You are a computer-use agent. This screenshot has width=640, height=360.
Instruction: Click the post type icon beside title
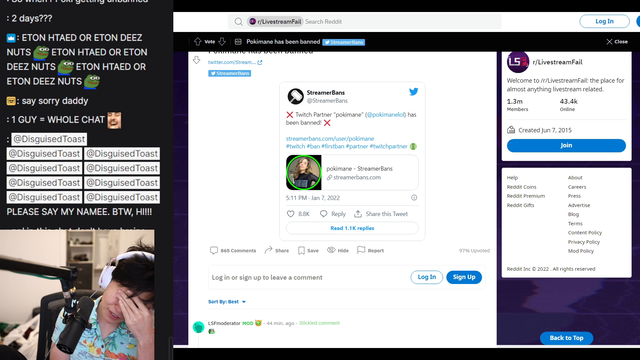238,42
